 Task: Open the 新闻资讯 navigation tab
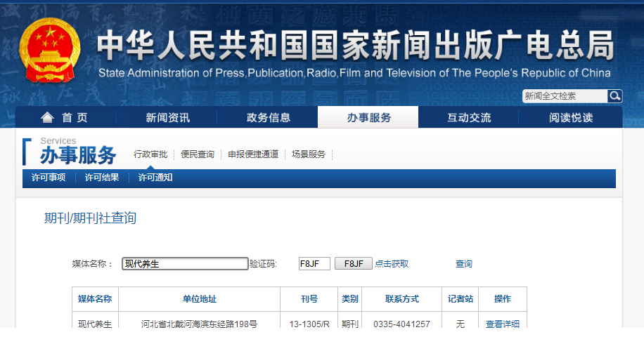[x=167, y=118]
